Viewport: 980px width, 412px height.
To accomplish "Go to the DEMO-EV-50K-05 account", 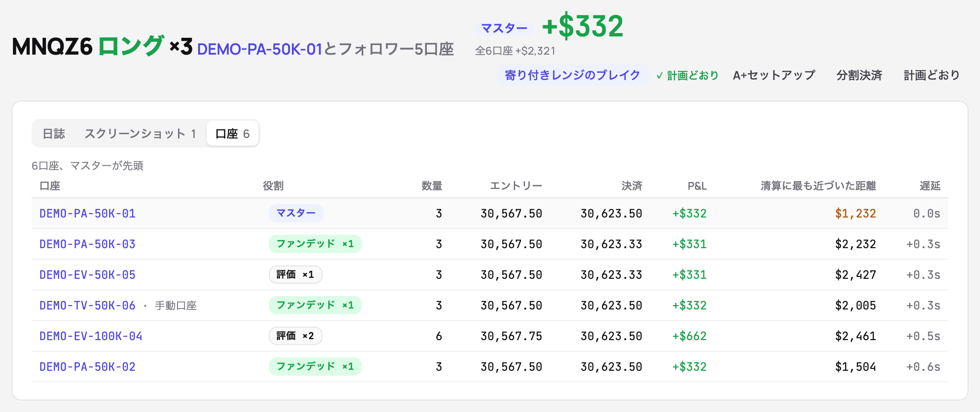I will 88,275.
